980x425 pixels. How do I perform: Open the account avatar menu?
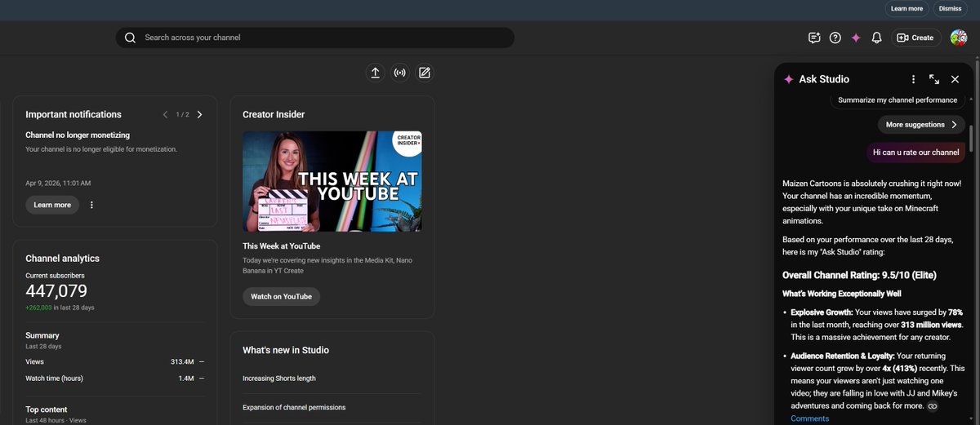(959, 38)
